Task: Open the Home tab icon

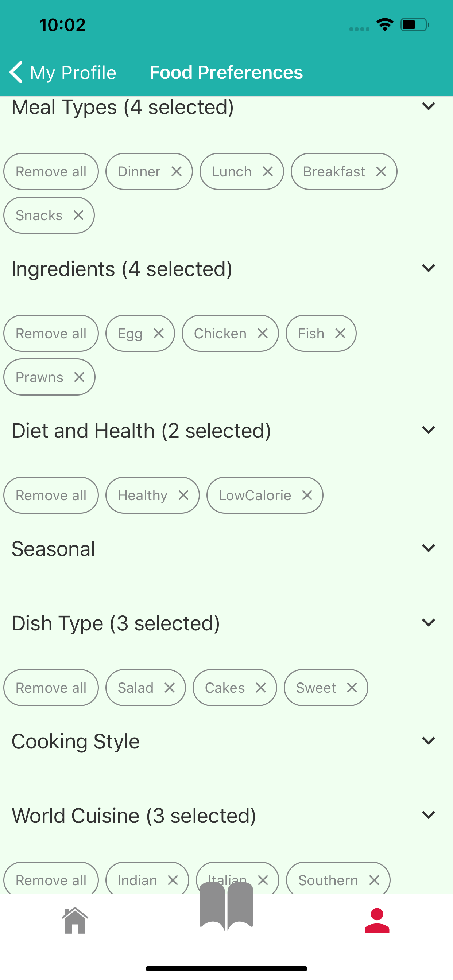Action: 75,920
